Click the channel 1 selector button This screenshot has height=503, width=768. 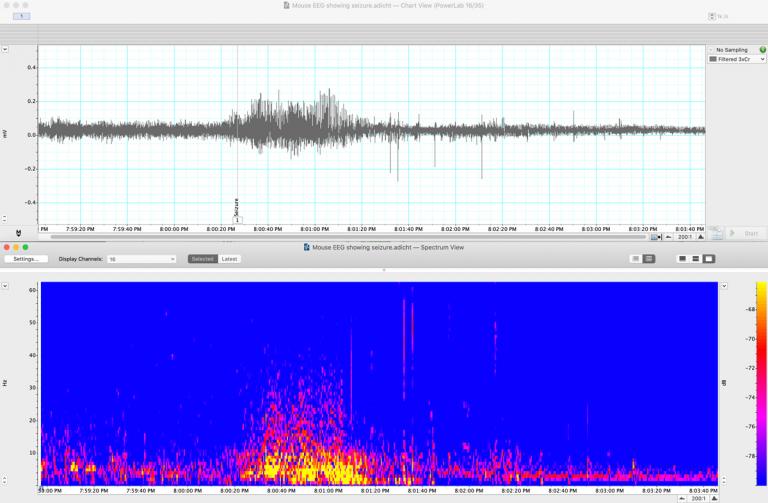[20, 16]
